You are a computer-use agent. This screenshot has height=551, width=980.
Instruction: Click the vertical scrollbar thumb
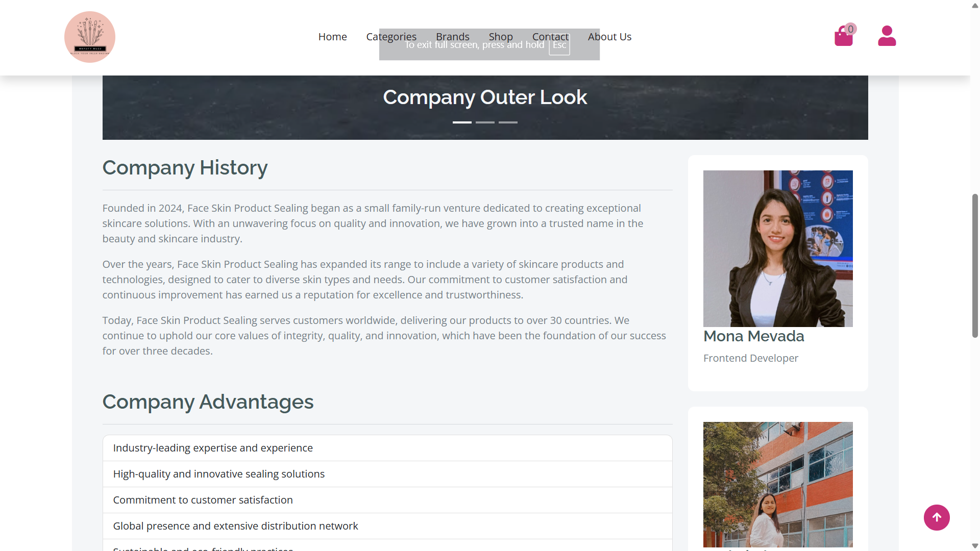tap(975, 265)
